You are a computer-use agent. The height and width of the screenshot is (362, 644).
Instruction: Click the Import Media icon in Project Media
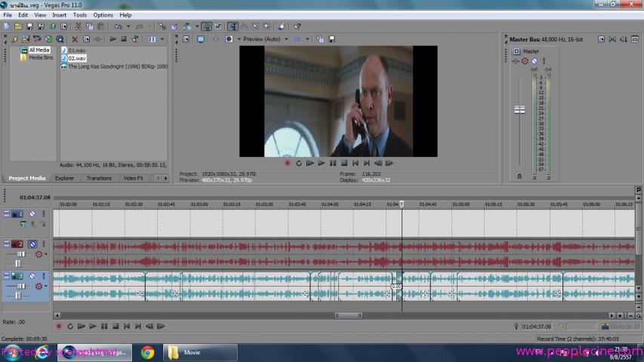tap(26, 39)
